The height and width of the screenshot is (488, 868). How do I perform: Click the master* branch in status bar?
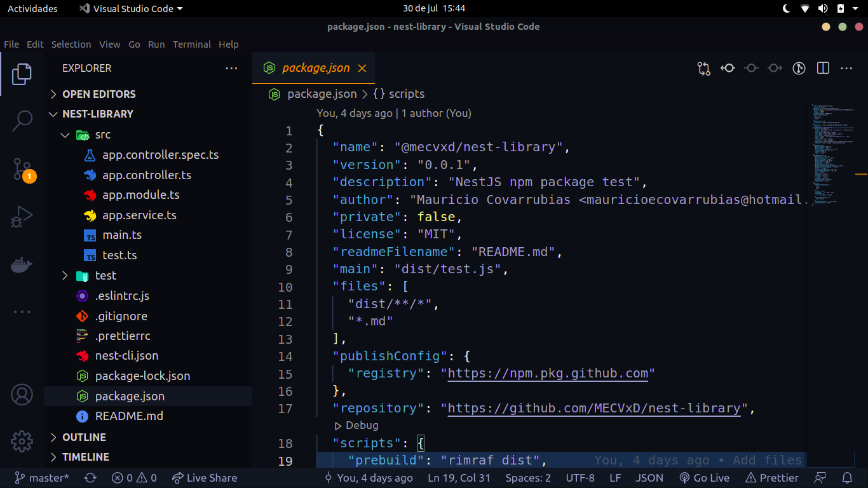(x=42, y=478)
